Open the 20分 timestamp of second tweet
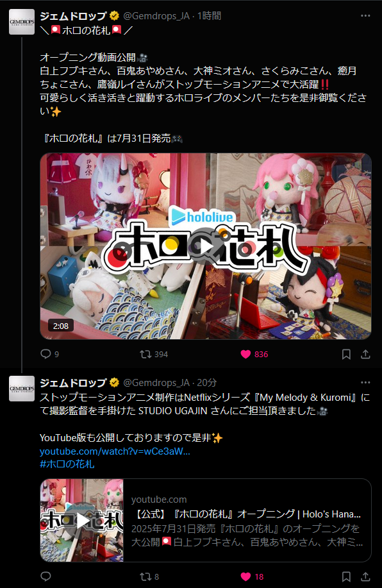The height and width of the screenshot is (588, 382). tap(207, 383)
